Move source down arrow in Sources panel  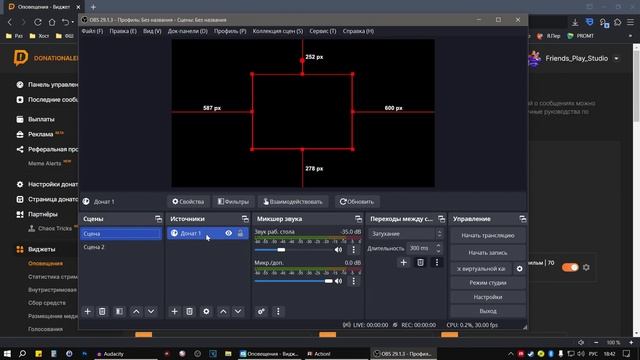tap(238, 311)
